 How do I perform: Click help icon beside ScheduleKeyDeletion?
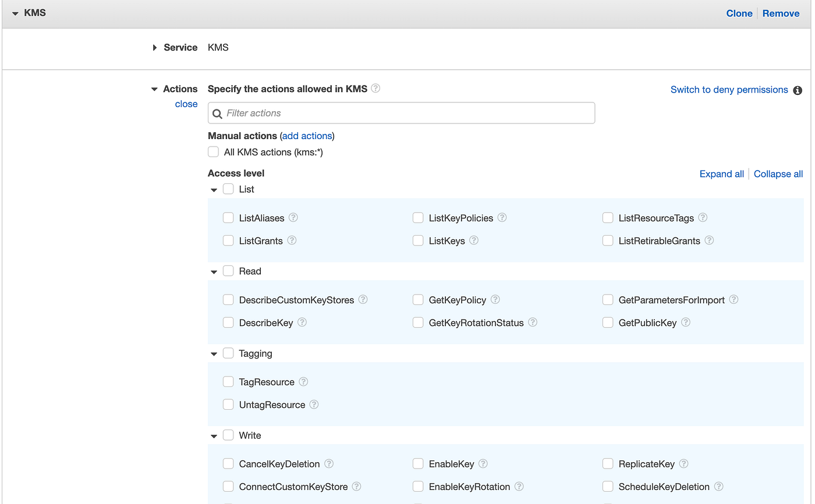(719, 487)
